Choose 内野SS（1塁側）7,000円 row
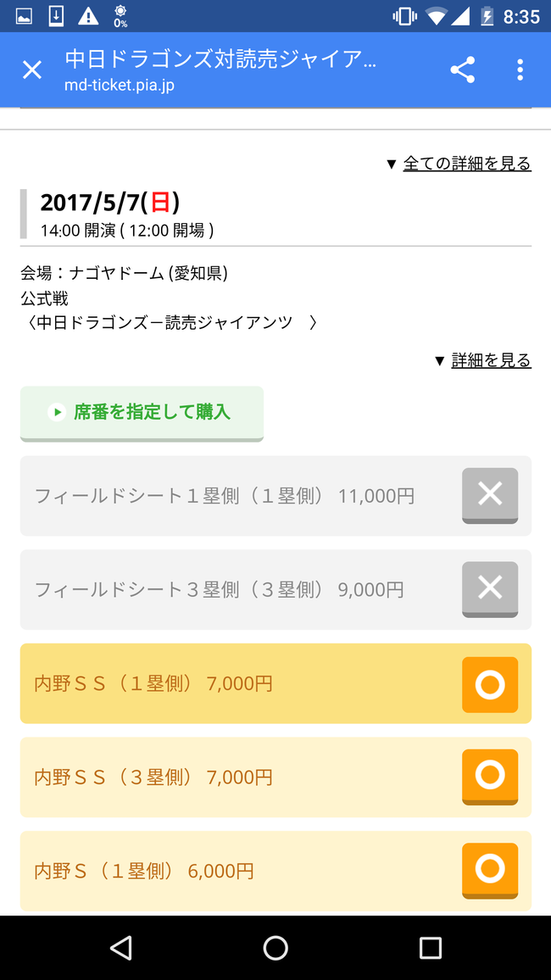551x980 pixels. pos(275,684)
